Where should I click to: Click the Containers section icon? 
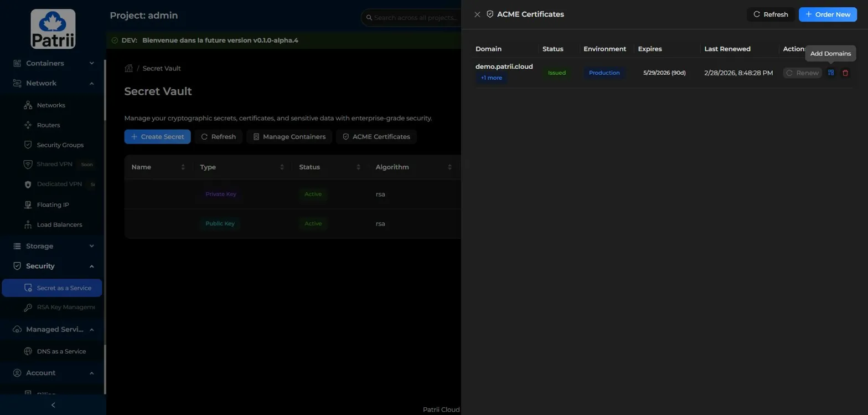[17, 63]
